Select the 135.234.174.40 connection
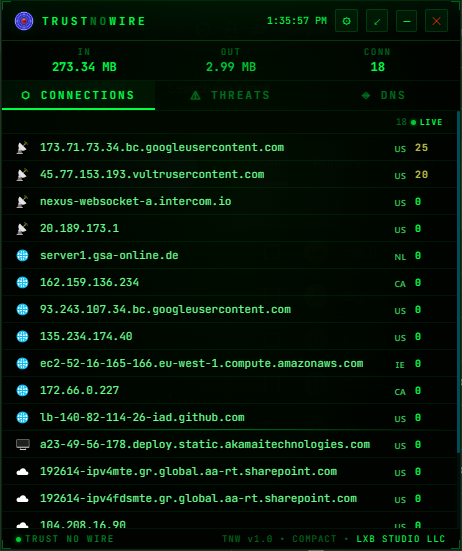Image resolution: width=462 pixels, height=551 pixels. click(229, 337)
